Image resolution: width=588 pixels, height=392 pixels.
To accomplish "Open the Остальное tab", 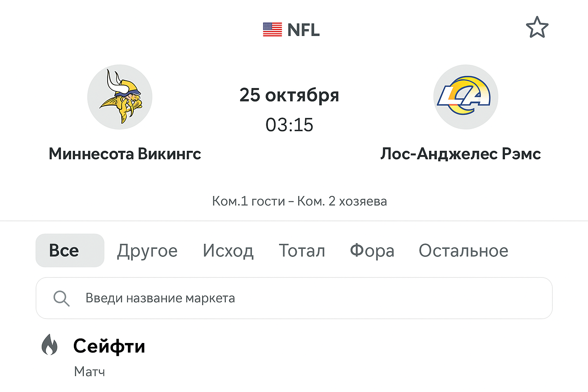I will tap(463, 251).
